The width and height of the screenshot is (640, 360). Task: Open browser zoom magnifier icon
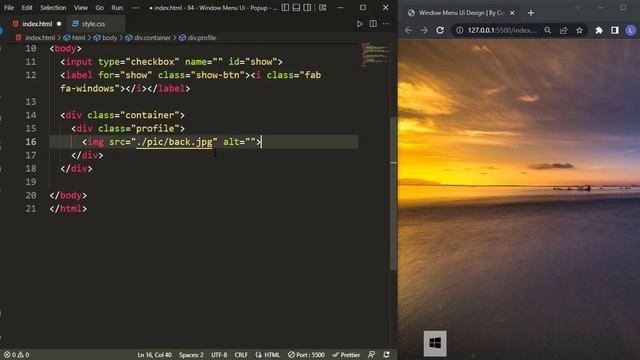548,30
